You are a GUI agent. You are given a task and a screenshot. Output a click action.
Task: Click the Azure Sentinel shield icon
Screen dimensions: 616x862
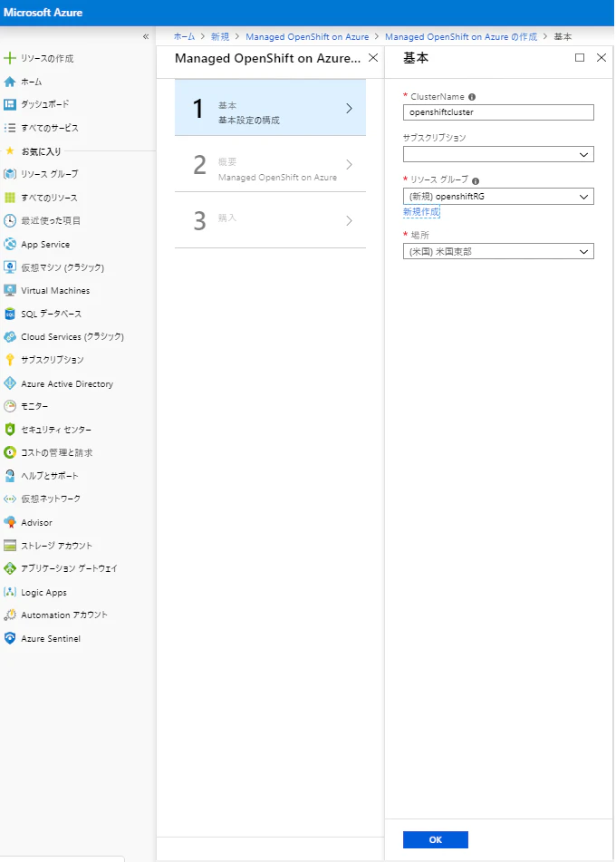[x=9, y=638]
